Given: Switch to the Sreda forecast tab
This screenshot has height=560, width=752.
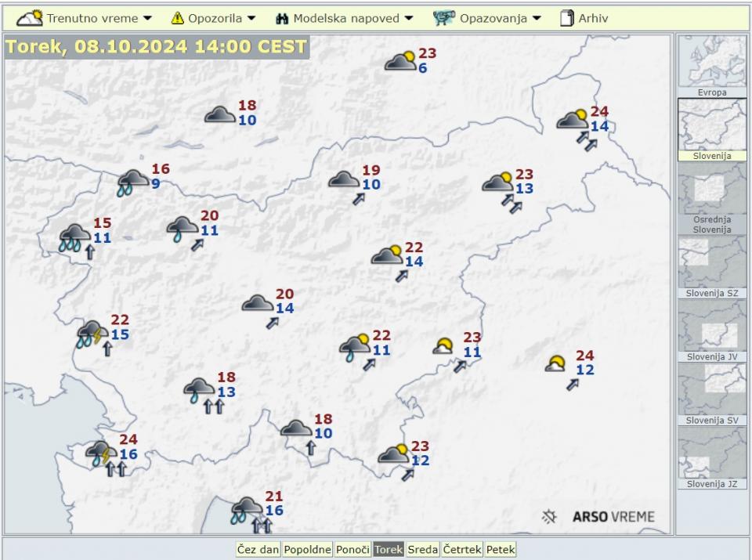Looking at the screenshot, I should pyautogui.click(x=423, y=550).
